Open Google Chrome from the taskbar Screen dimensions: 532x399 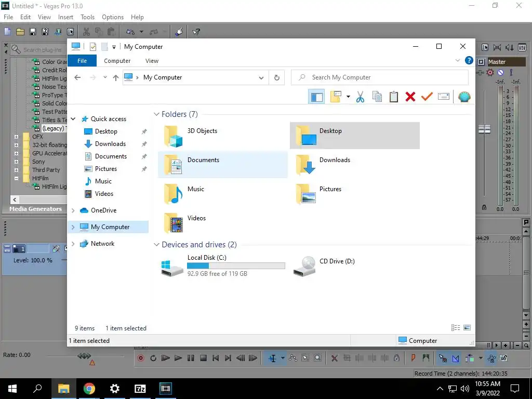click(x=89, y=389)
